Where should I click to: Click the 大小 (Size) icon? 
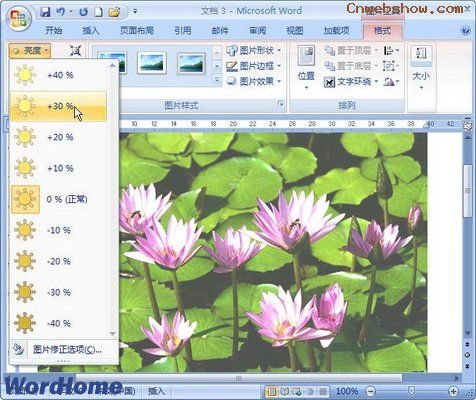pyautogui.click(x=421, y=68)
